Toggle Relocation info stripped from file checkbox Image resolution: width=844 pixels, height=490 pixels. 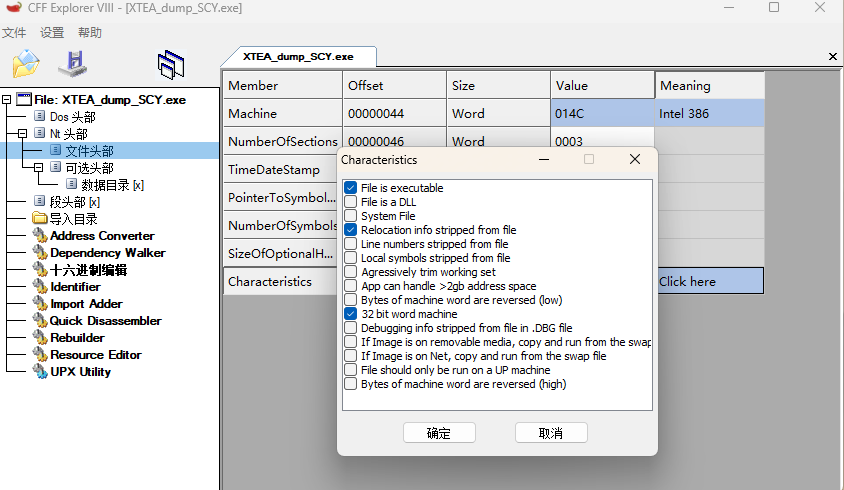pos(351,230)
